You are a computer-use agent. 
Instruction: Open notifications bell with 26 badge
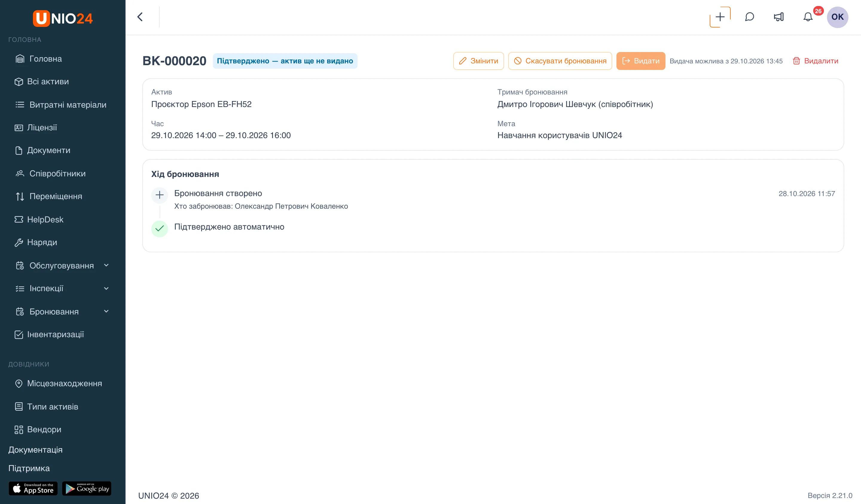pos(808,17)
